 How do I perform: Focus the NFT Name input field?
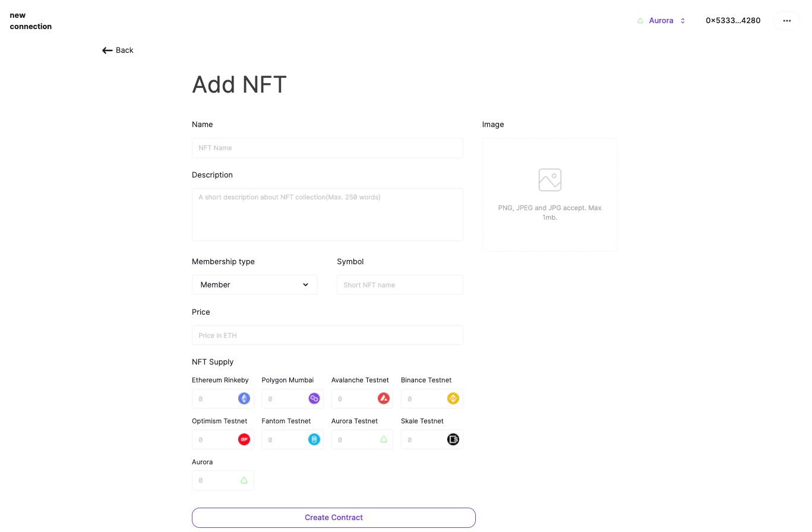(x=327, y=148)
